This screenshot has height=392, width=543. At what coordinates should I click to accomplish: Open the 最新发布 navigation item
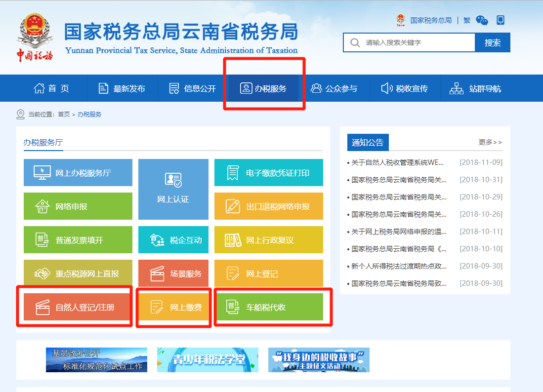point(122,88)
